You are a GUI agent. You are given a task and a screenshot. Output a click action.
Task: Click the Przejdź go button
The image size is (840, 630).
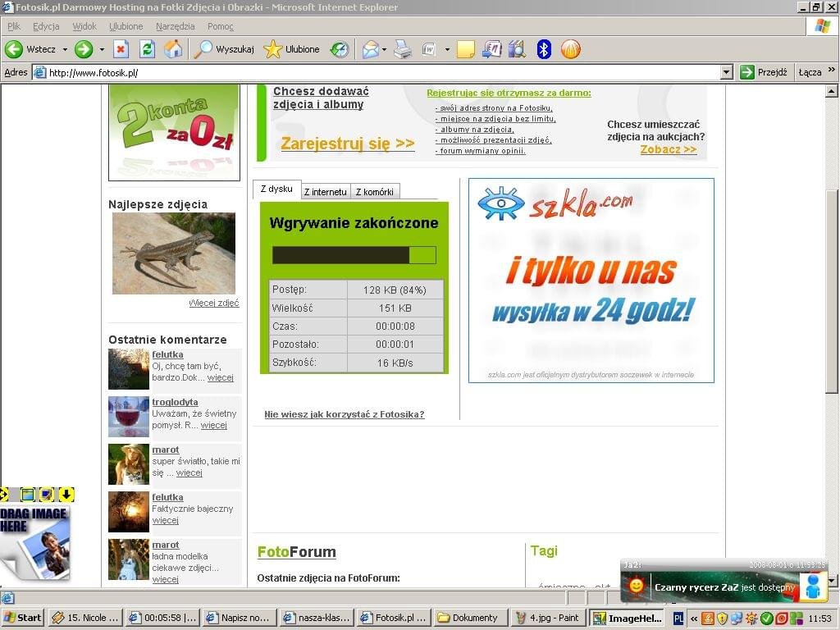click(x=764, y=72)
